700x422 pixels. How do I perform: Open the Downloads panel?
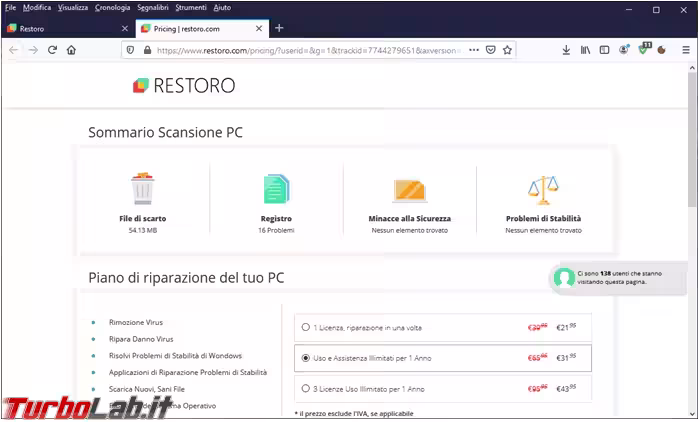[565, 50]
